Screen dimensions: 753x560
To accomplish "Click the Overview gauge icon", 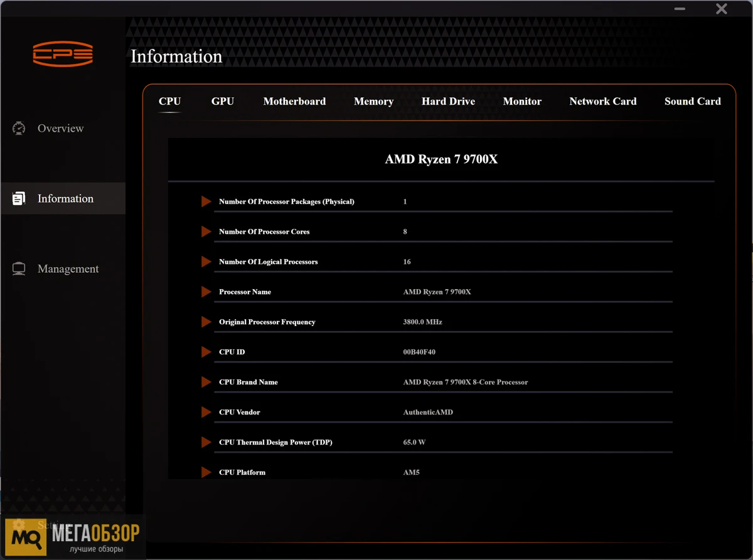I will (19, 128).
